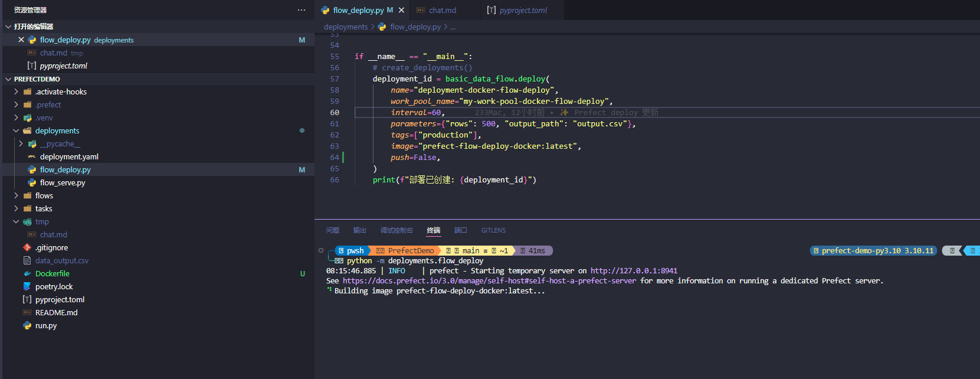Collapse the PREFECTDEMO project section

[8, 79]
